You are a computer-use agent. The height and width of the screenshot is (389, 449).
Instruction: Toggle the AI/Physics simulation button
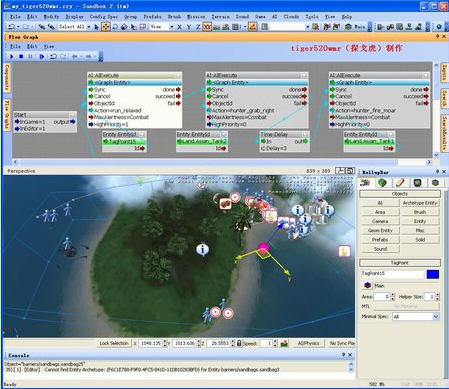[309, 343]
